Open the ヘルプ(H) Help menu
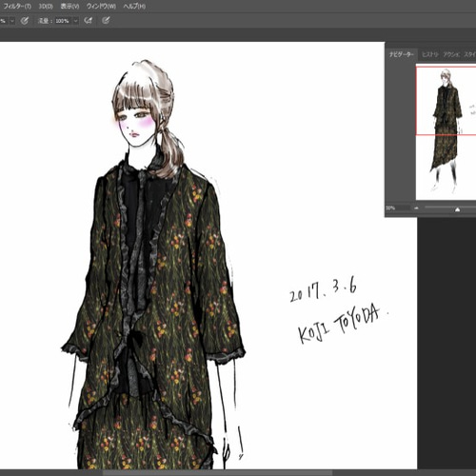Image resolution: width=476 pixels, height=476 pixels. click(x=134, y=6)
